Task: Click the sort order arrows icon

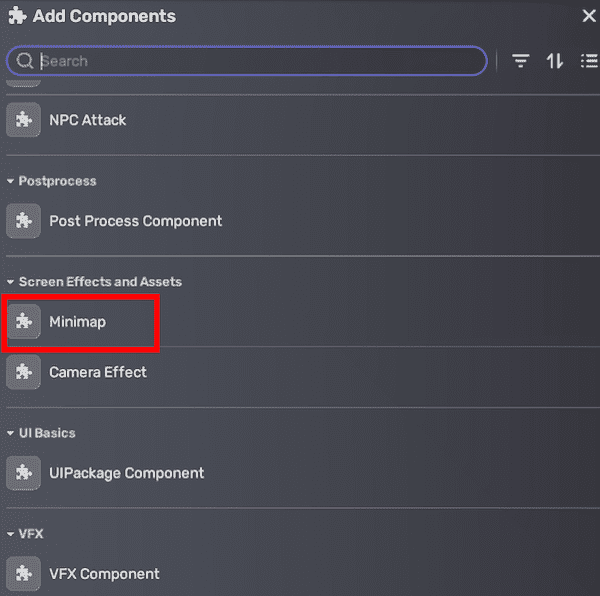Action: [555, 61]
